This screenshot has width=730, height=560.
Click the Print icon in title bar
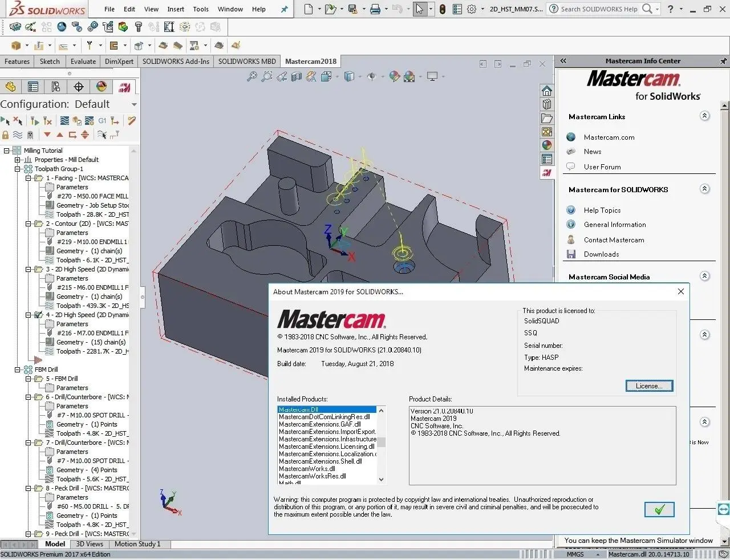[x=375, y=9]
